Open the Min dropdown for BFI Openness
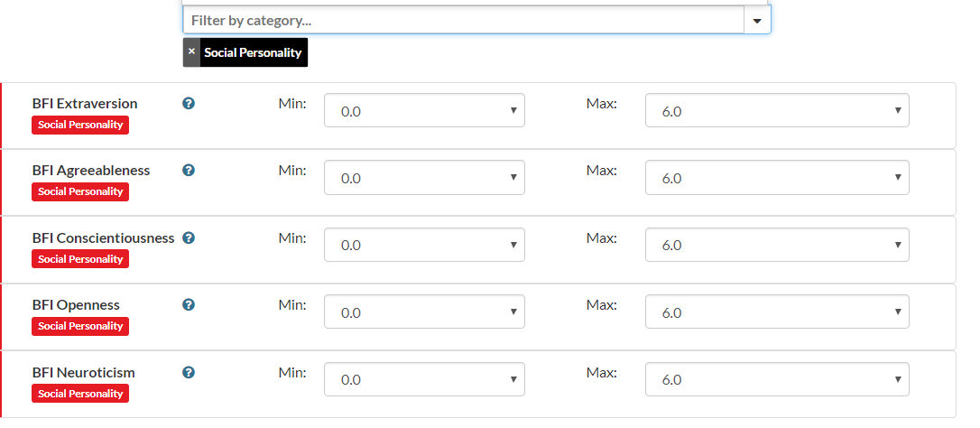Screen dimensions: 980x428 424,312
